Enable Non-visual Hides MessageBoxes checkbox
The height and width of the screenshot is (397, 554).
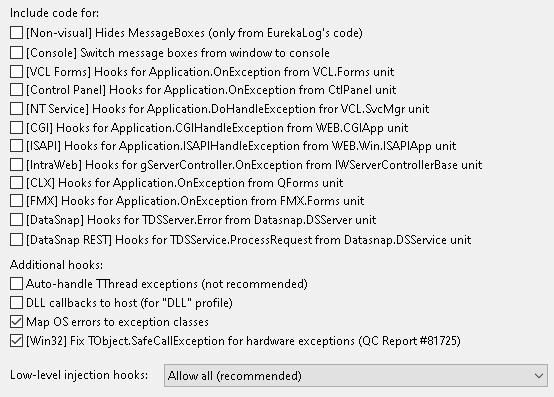(x=16, y=33)
